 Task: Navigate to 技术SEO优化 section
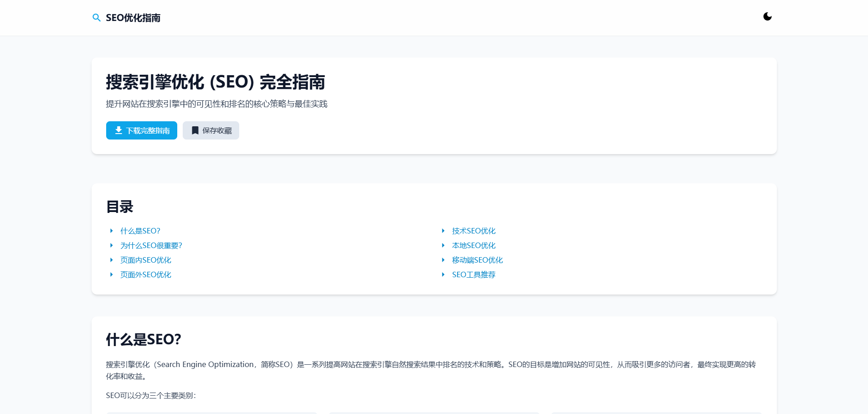tap(473, 231)
